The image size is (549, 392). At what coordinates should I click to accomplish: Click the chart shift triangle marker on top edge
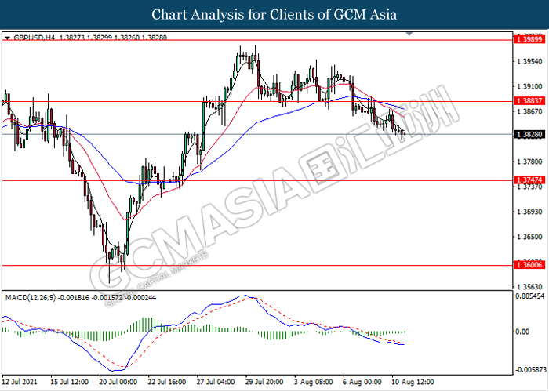(x=408, y=35)
